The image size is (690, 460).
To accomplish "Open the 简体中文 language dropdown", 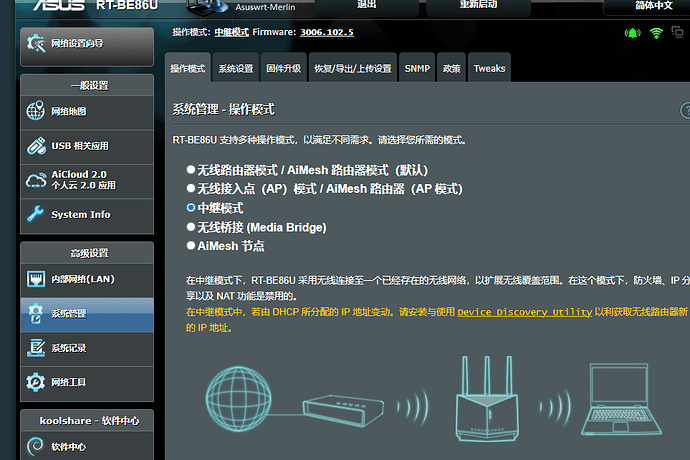I will tap(647, 6).
